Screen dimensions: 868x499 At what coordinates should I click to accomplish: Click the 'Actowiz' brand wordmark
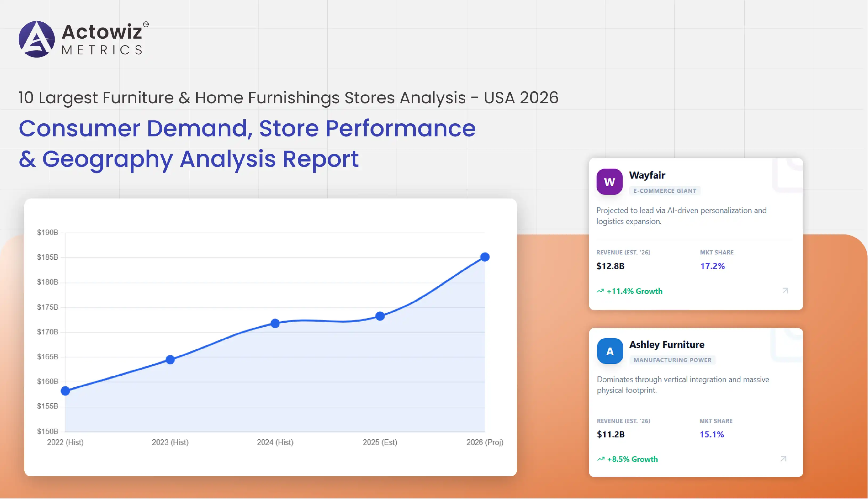[x=102, y=31]
